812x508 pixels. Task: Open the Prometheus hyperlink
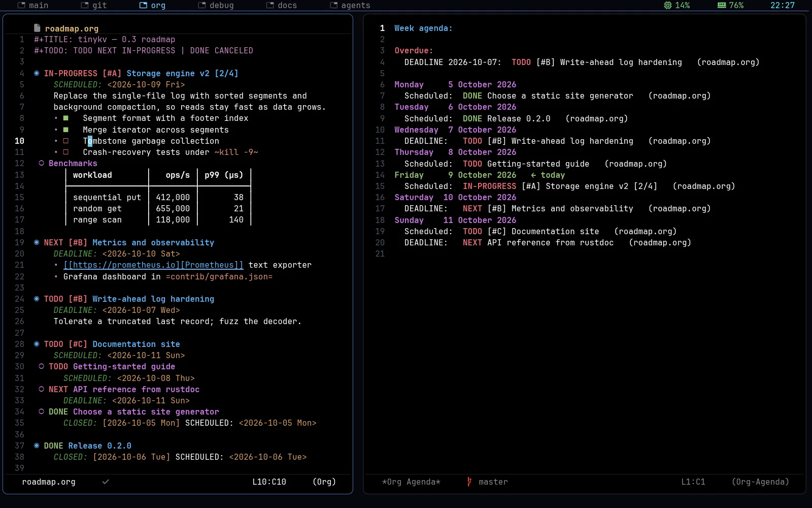point(153,265)
